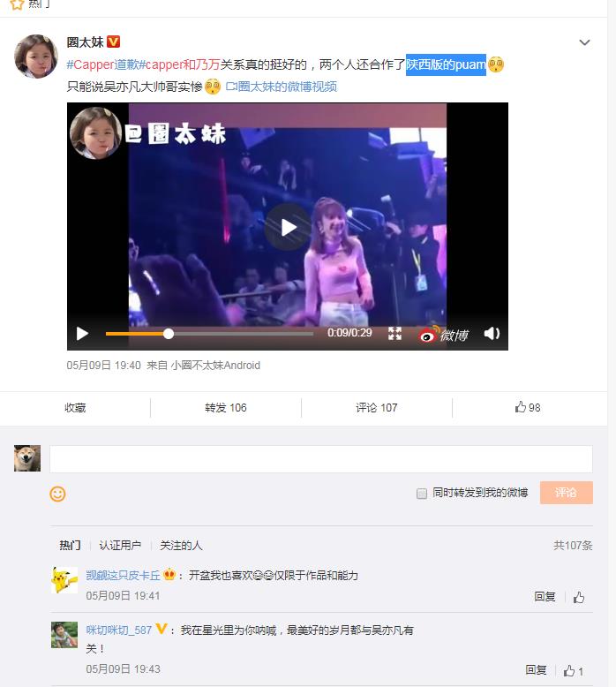Mute the video using the speaker icon
Screen dimensions: 616x687
pos(492,334)
